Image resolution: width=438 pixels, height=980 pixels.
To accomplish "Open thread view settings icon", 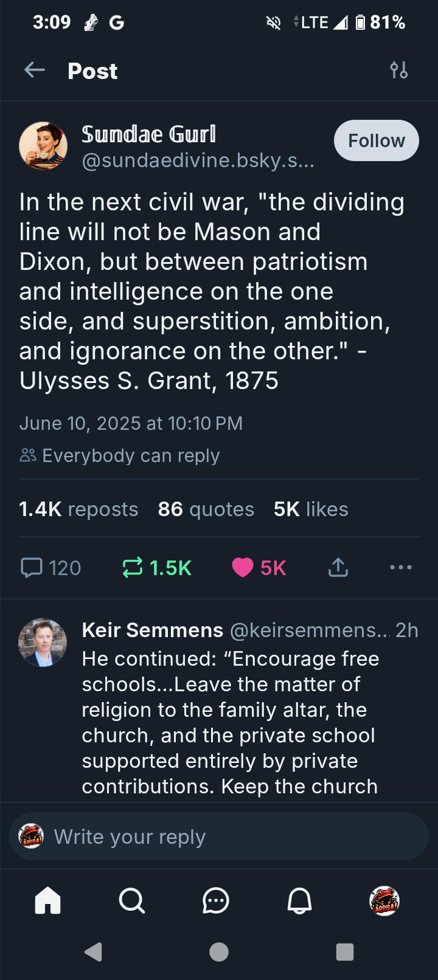I will point(399,71).
